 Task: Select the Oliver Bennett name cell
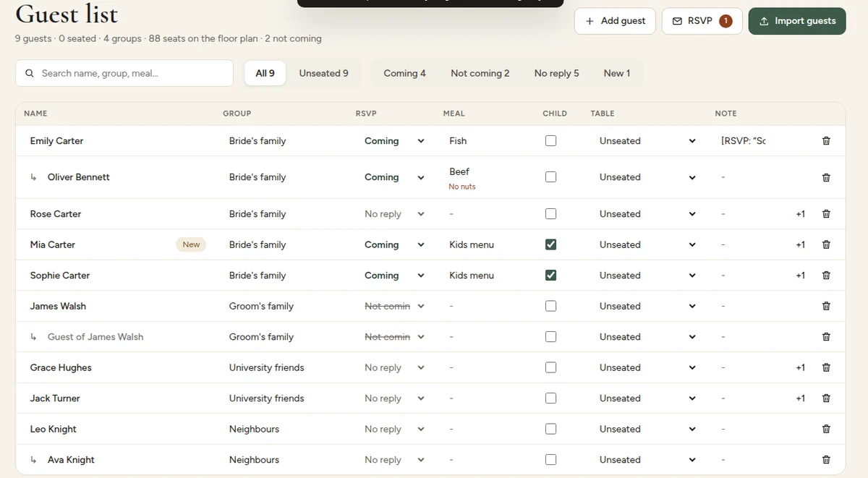79,177
